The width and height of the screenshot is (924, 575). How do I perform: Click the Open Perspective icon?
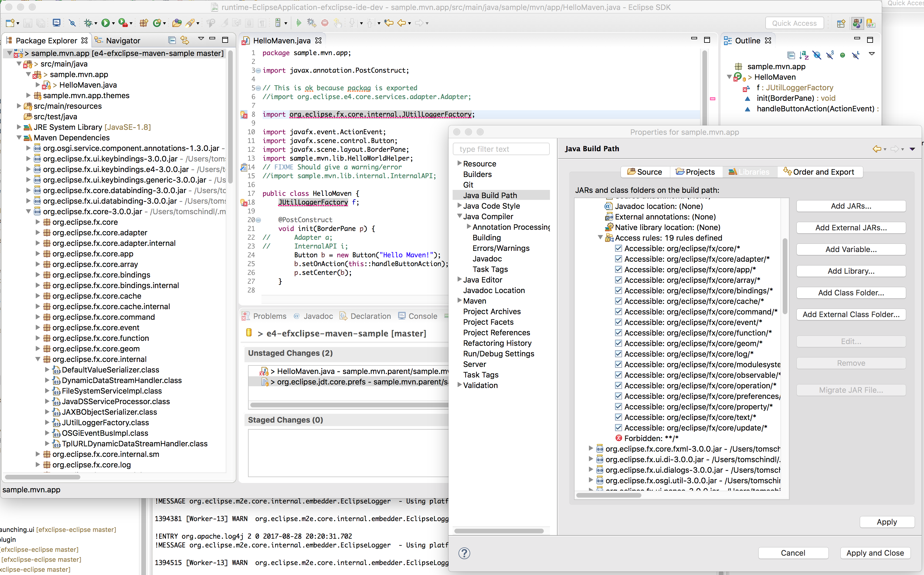point(841,23)
